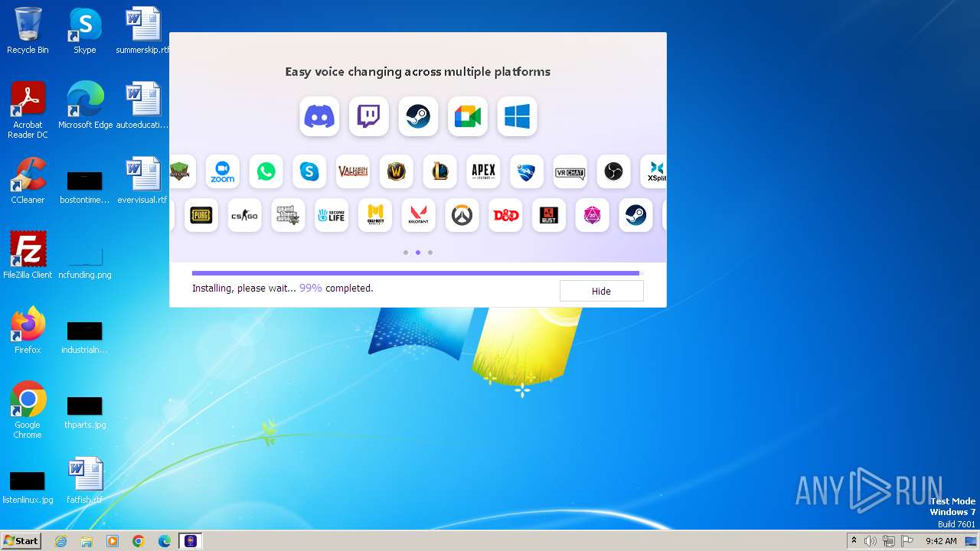Click the Apex Legends icon
Image resolution: width=980 pixels, height=551 pixels.
(483, 171)
